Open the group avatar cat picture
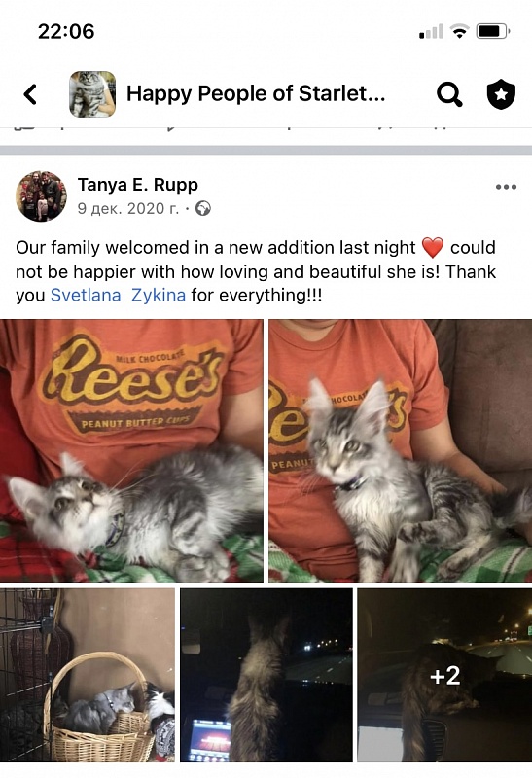 [x=92, y=94]
